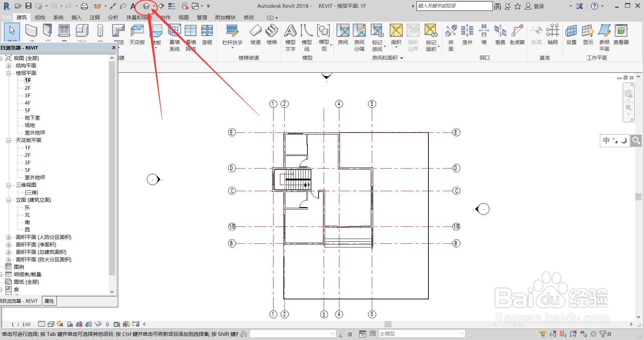Viewport: 644px width, 340px height.
Task: Click the 竖井 shaft opening tool
Action: (467, 35)
